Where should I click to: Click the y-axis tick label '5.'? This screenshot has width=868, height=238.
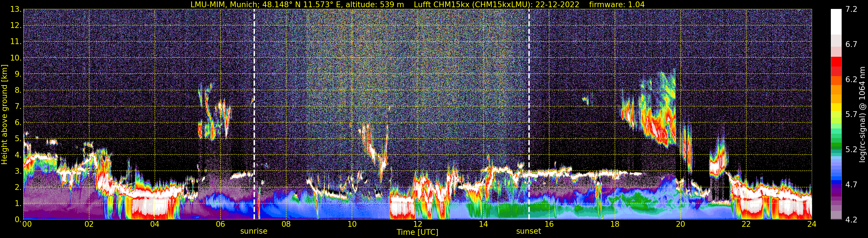click(x=18, y=139)
